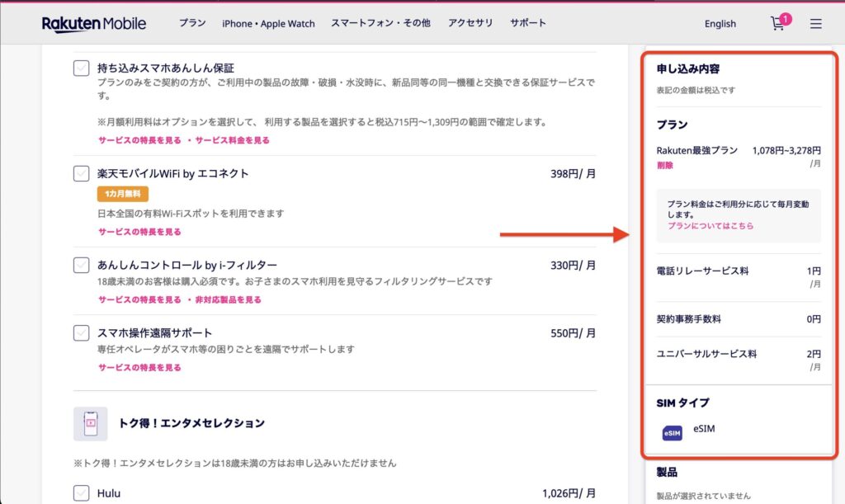Viewport: 845px width, 504px height.
Task: Click the SIM タイプ heading
Action: (682, 403)
